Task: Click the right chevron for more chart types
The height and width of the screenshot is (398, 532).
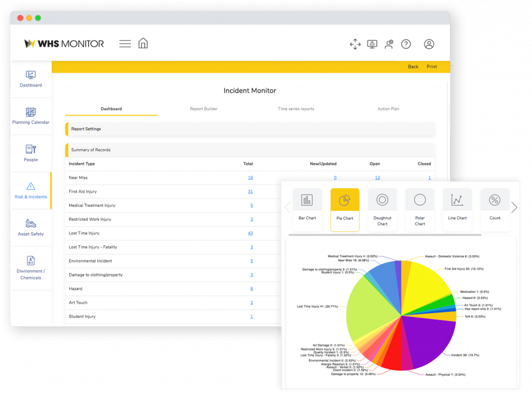Action: coord(514,207)
